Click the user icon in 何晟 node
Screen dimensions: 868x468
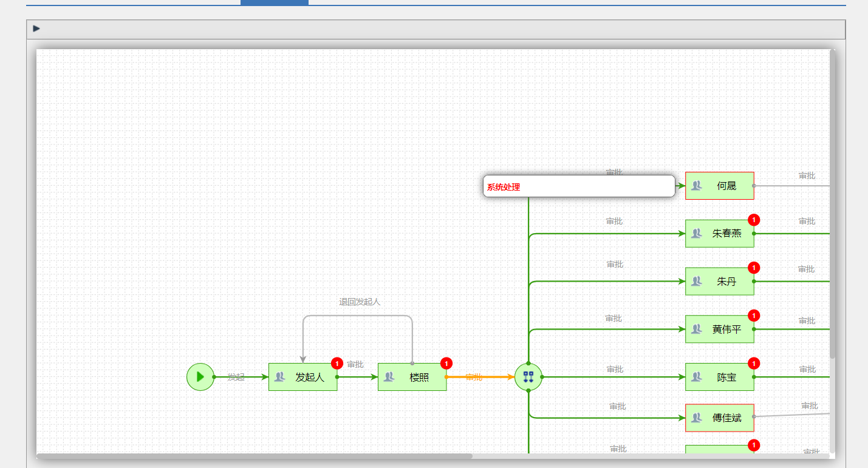pos(696,186)
